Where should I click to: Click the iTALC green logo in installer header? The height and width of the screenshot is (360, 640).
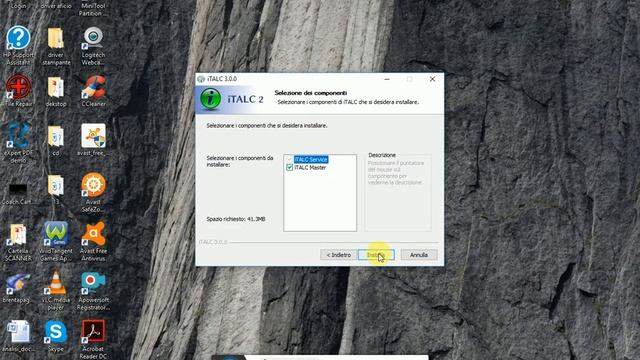[211, 99]
